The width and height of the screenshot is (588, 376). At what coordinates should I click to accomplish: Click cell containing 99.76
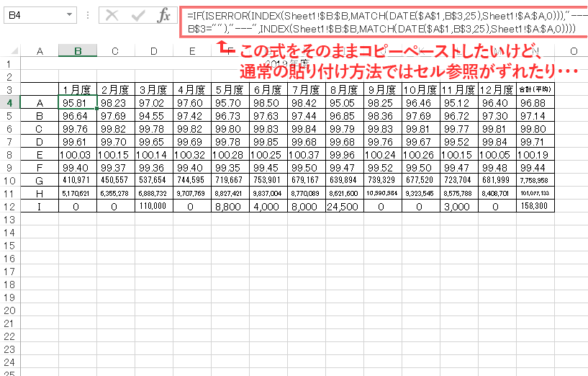point(78,129)
